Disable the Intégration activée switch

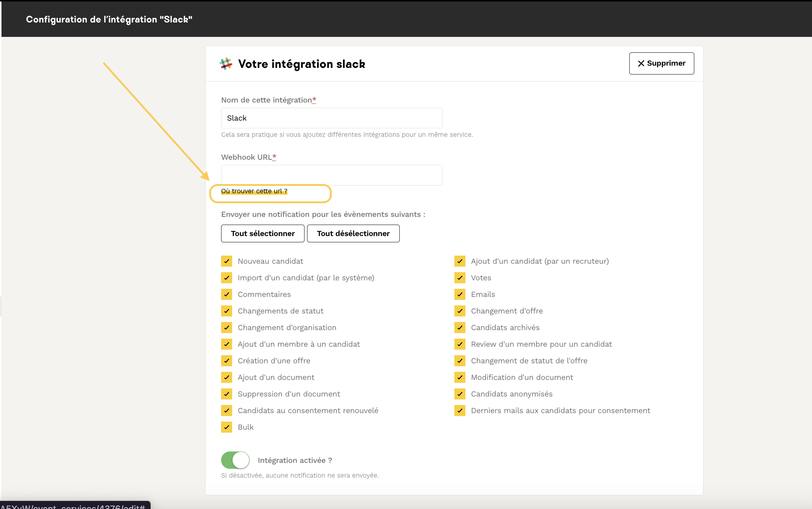pyautogui.click(x=235, y=460)
